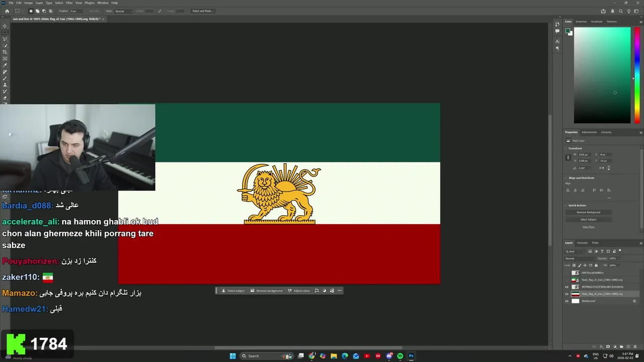Toggle link width and height constraint
The image size is (644, 362).
pos(568,157)
